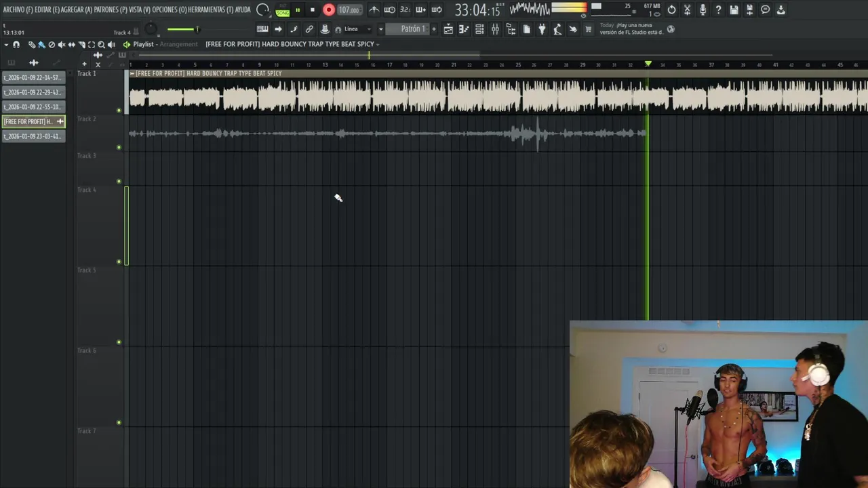The width and height of the screenshot is (868, 488).
Task: Open the chat bubble icon
Action: point(765,10)
